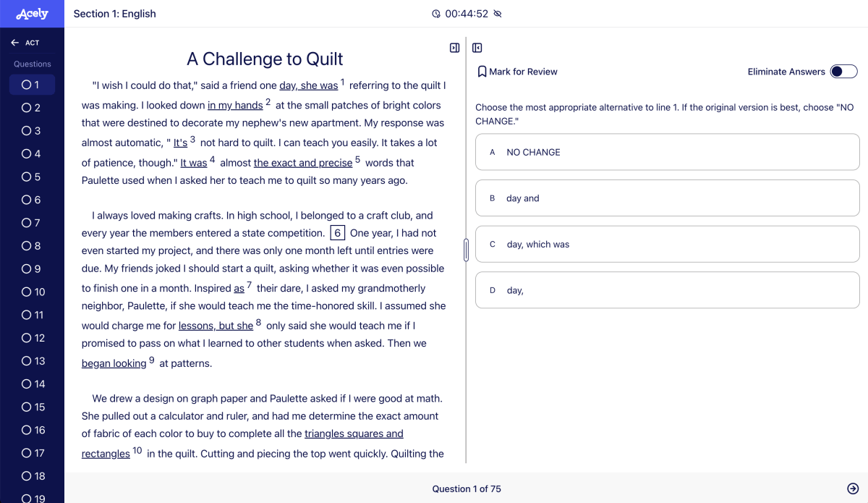868x503 pixels.
Task: Pick answer D, day,
Action: [667, 290]
